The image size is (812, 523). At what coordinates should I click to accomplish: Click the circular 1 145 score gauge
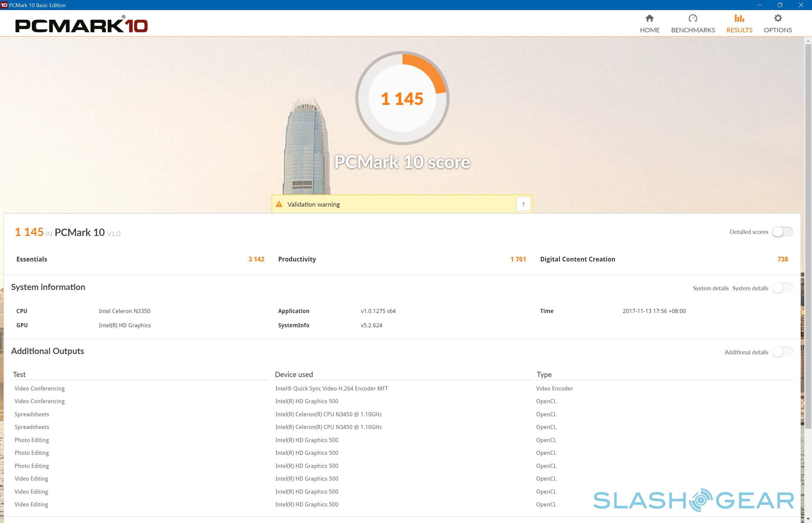402,98
